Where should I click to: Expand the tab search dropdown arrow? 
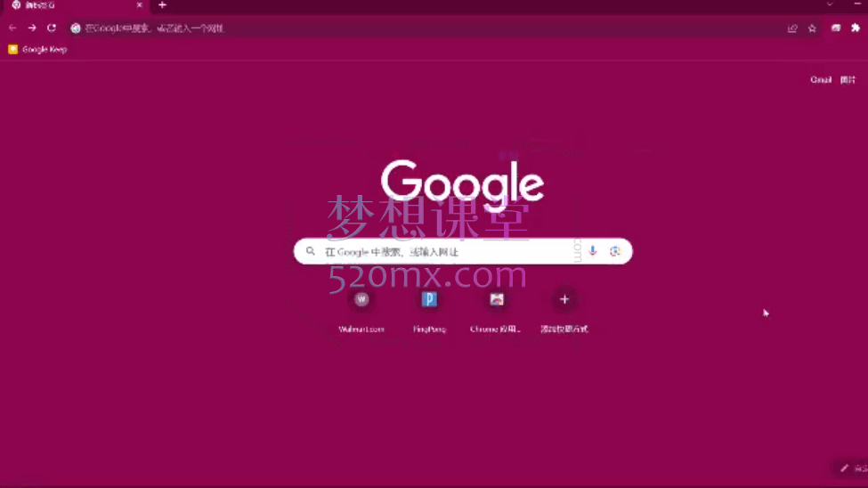click(x=830, y=5)
